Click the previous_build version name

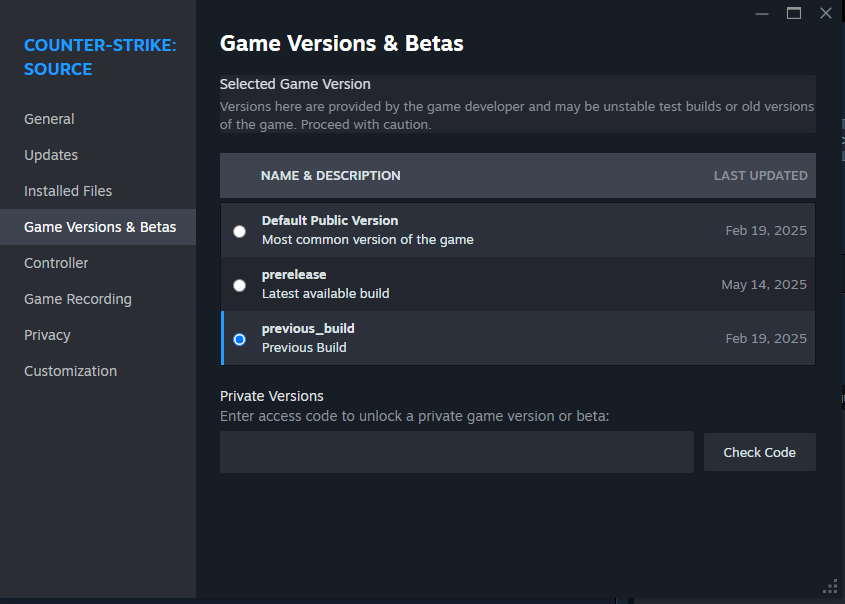308,328
